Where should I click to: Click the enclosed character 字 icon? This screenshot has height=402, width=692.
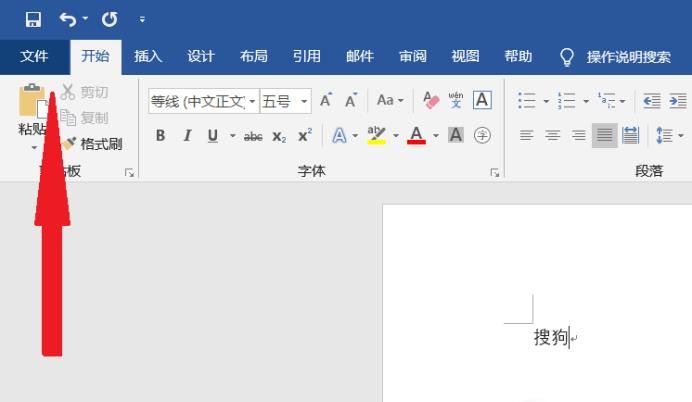pos(482,135)
